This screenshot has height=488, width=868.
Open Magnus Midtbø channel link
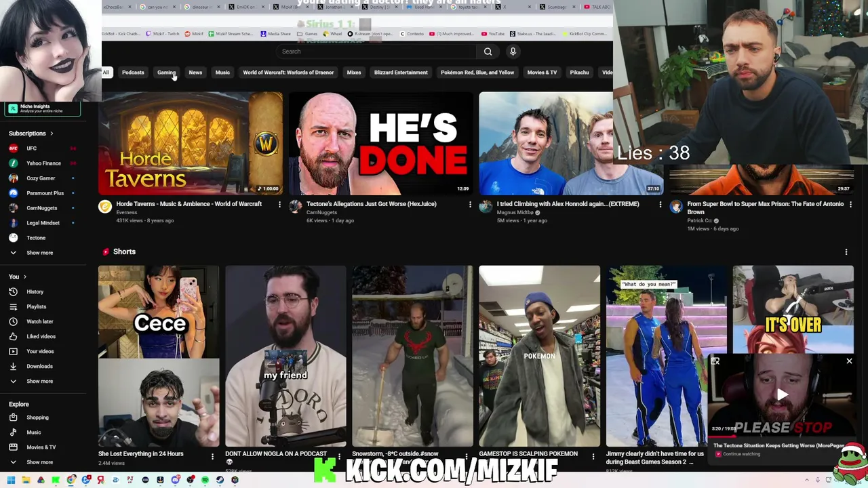(x=515, y=213)
